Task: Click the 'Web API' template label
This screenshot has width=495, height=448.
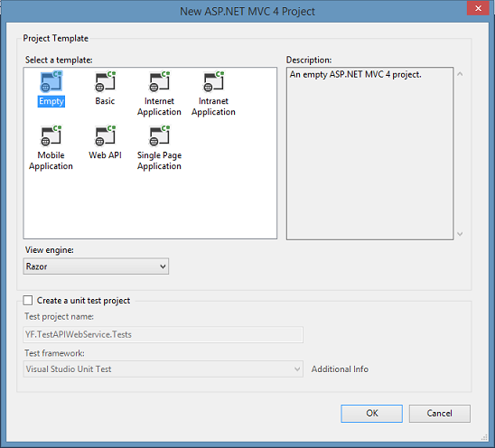Action: 105,155
